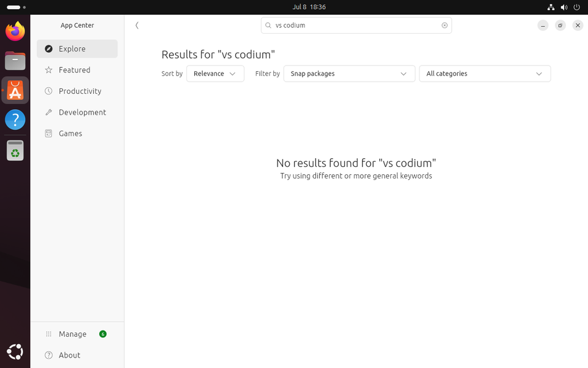Click the hint about using different keywords

coord(356,176)
